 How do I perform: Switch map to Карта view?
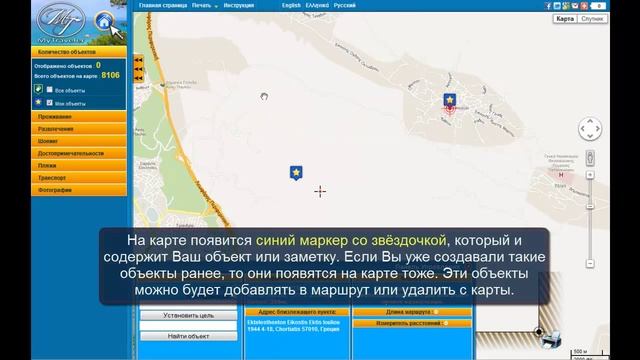click(565, 19)
